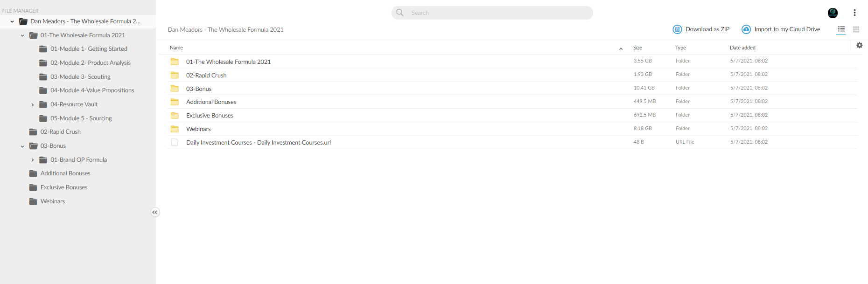Switch to list view layout
Screen dimensions: 868x284
pyautogui.click(x=841, y=29)
